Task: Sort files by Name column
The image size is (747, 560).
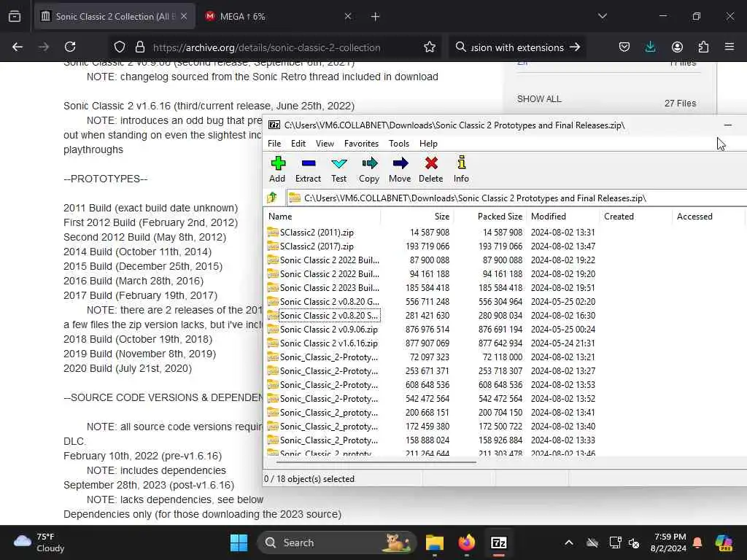Action: [322, 216]
